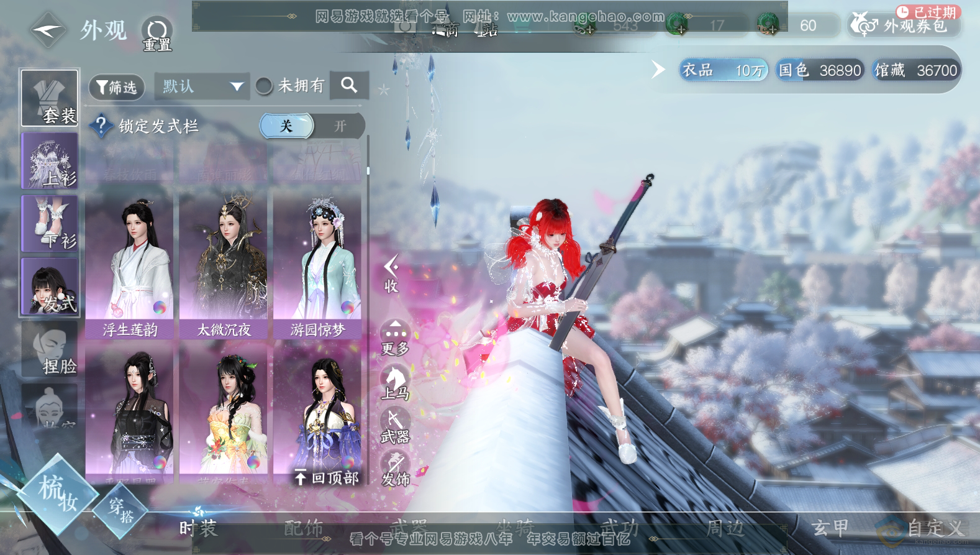The image size is (980, 555).
Task: Open the 套装 outfit set category
Action: tap(50, 98)
